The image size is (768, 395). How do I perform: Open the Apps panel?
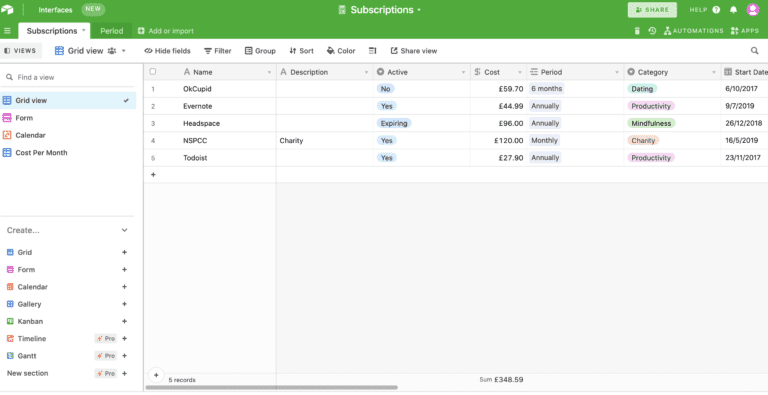point(744,31)
